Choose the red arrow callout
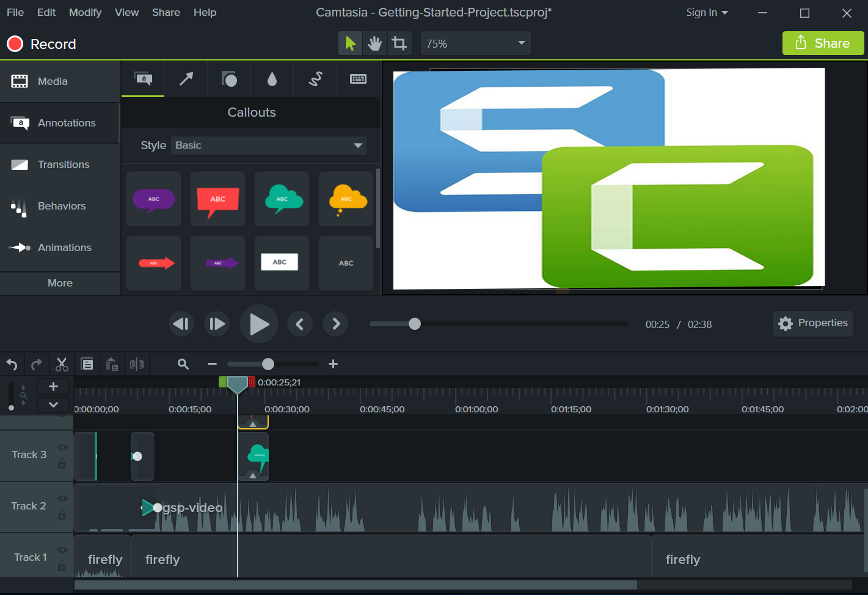This screenshot has width=868, height=595. (x=154, y=263)
